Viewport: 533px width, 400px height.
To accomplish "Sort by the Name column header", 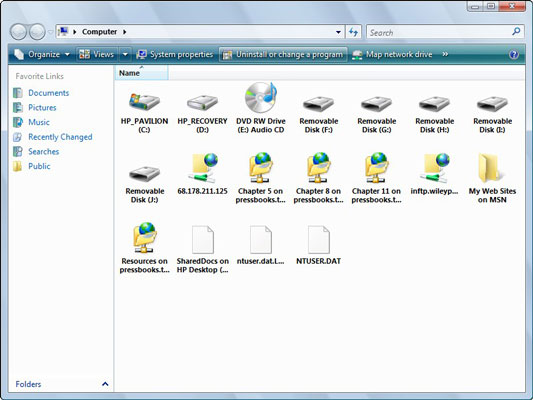I will [142, 73].
